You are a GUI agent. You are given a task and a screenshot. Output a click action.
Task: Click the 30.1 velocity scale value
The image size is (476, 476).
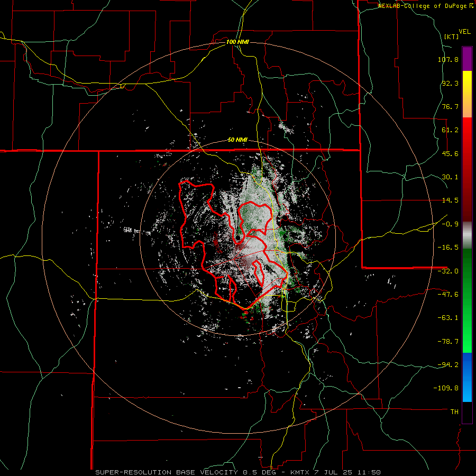[x=450, y=177]
